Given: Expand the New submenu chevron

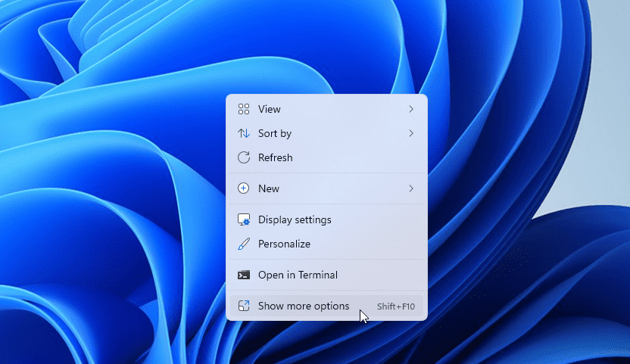Looking at the screenshot, I should click(411, 188).
